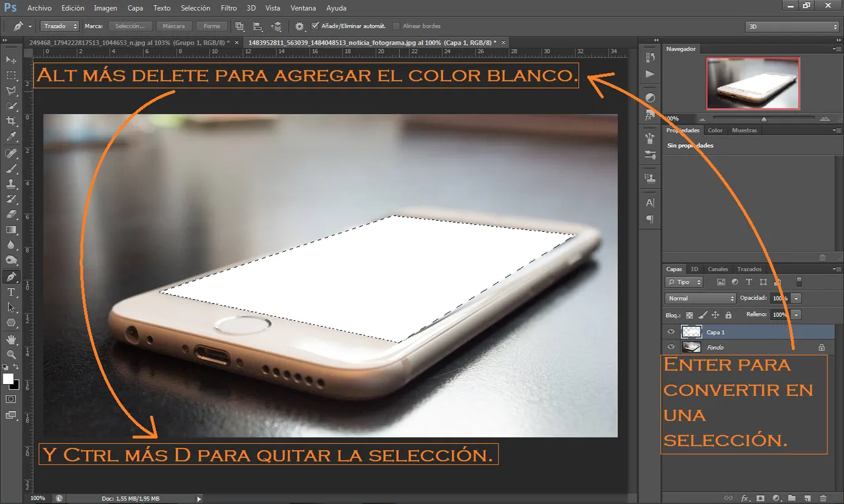Select the Crop tool

[x=11, y=121]
